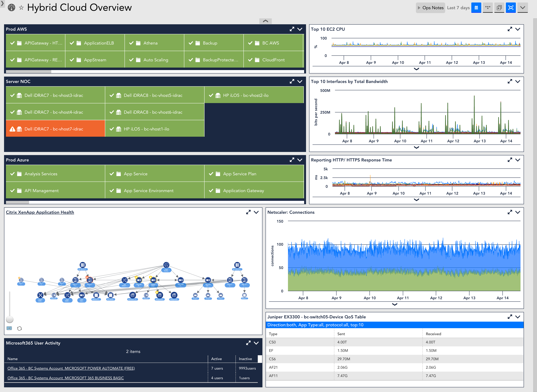Screen dimensions: 537x392
Task: Open the toolbar dropdown chevron at top right
Action: pyautogui.click(x=523, y=7)
